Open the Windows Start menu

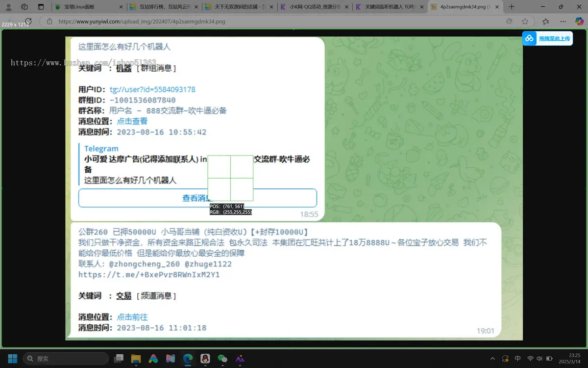tap(12, 359)
